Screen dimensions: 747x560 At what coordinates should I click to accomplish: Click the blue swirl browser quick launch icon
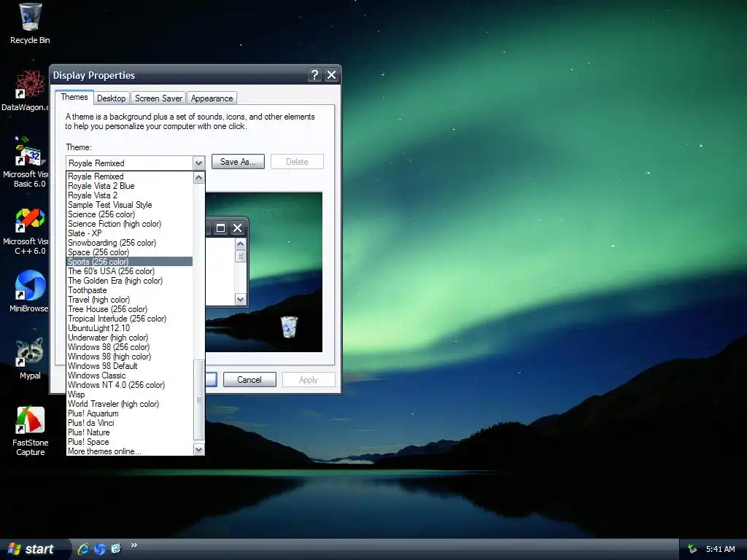[99, 548]
